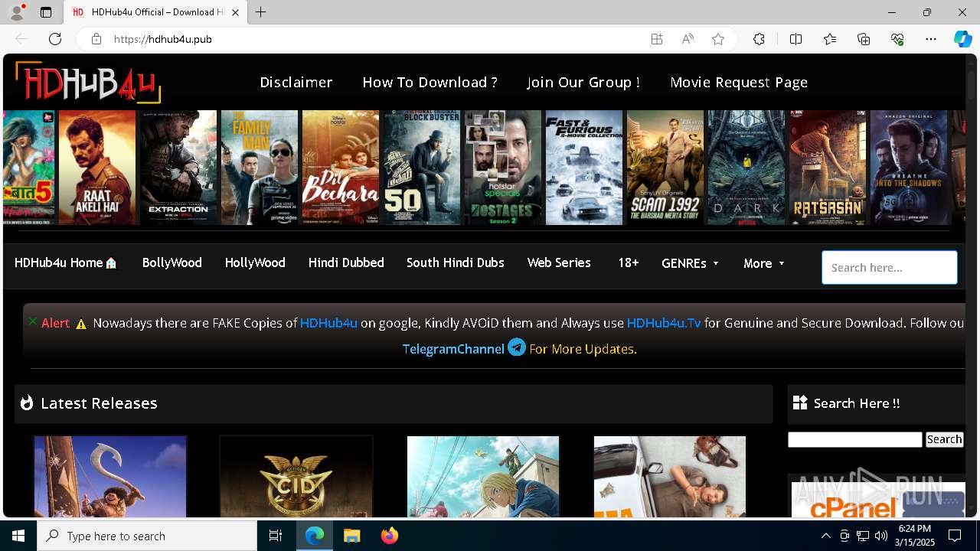The height and width of the screenshot is (551, 980).
Task: Open How To Download page
Action: pos(430,82)
